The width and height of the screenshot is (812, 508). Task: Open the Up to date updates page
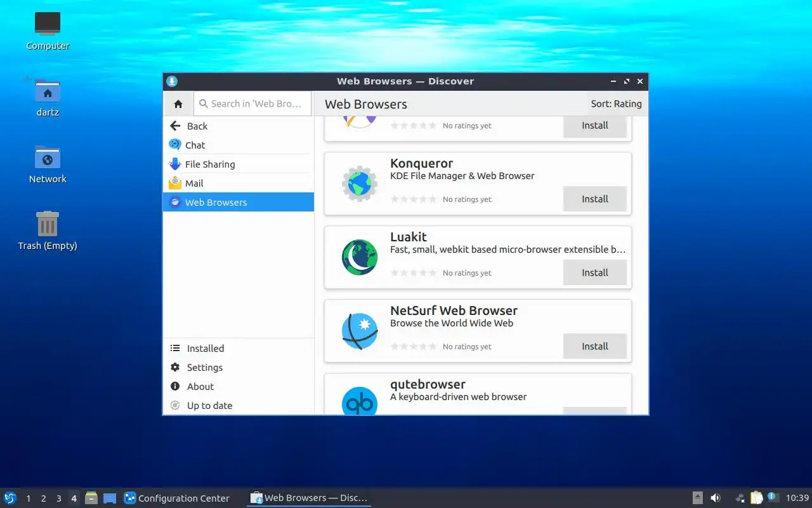point(239,405)
